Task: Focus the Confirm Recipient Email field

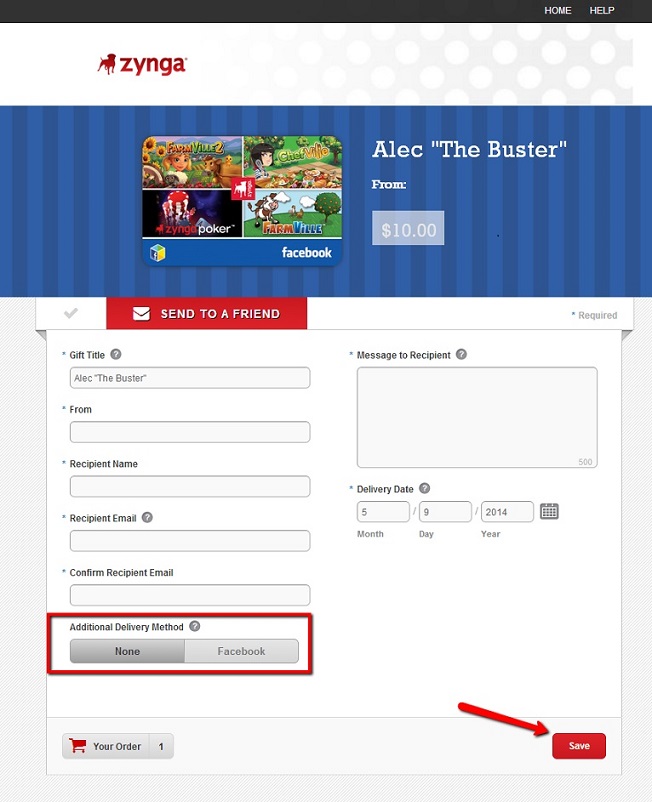Action: [190, 595]
